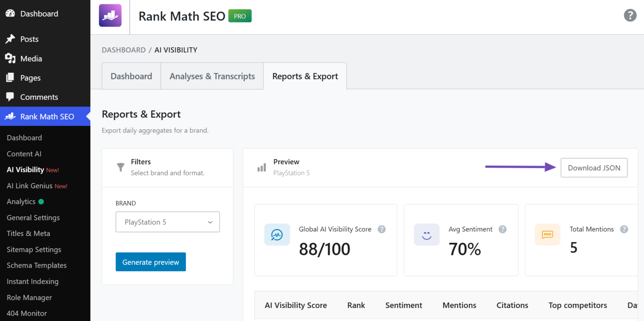Screen dimensions: 644x321
Task: Open the PlayStation 5 brand dropdown
Action: click(167, 222)
